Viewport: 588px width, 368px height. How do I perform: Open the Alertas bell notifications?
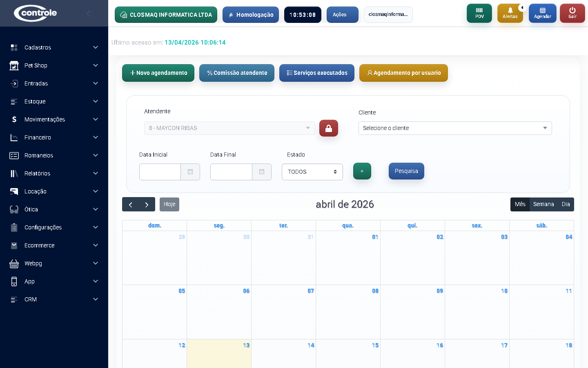[x=510, y=13]
